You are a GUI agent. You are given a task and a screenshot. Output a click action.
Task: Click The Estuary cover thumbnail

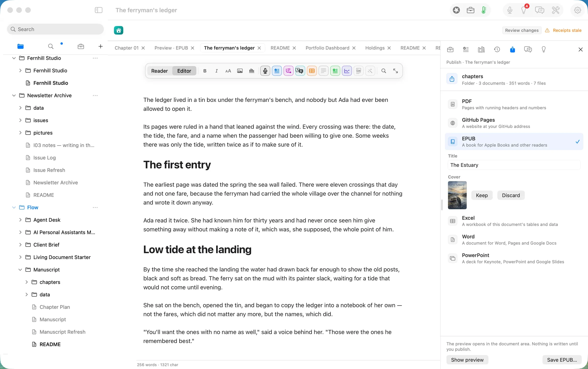[x=457, y=195]
